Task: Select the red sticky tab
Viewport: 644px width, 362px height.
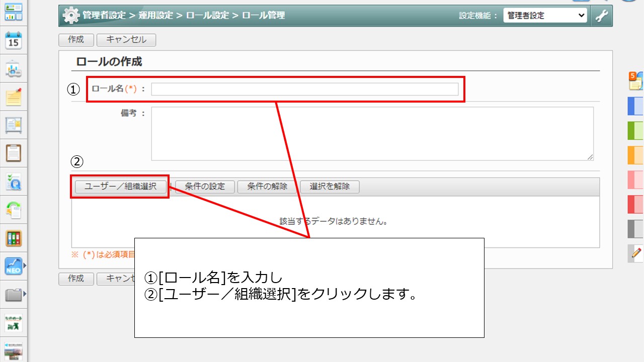Action: (636, 204)
